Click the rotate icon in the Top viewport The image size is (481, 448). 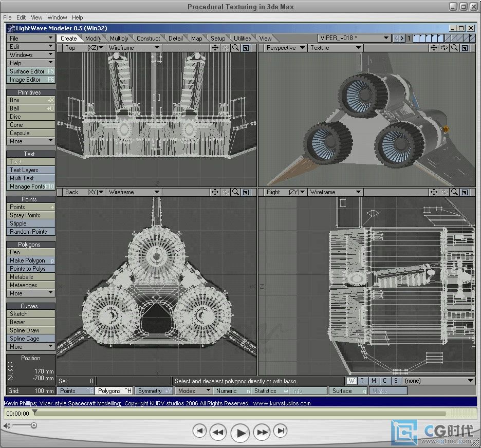coord(225,48)
